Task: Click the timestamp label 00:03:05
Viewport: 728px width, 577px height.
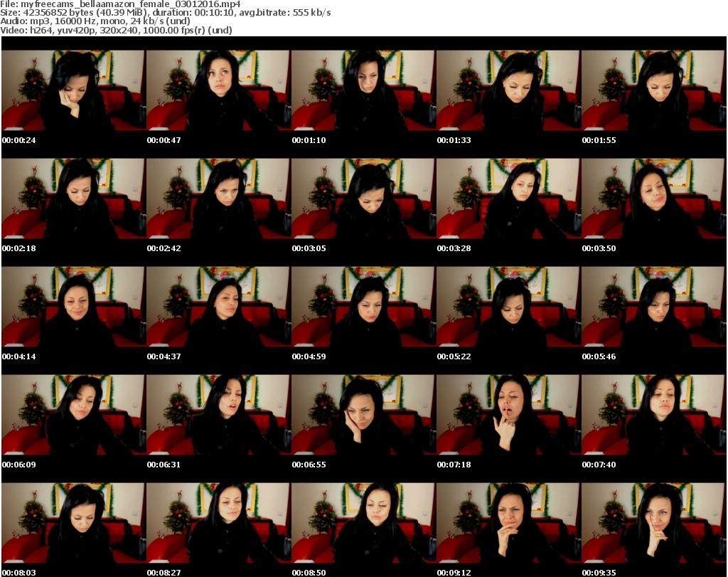Action: (x=309, y=248)
